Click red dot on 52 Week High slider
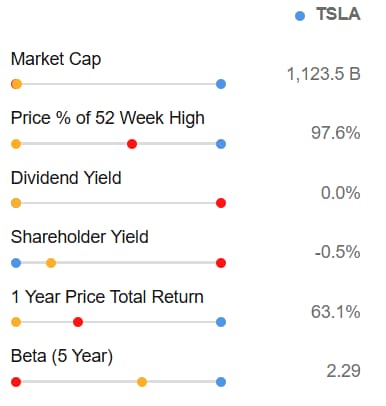This screenshot has width=386, height=406. 132,144
